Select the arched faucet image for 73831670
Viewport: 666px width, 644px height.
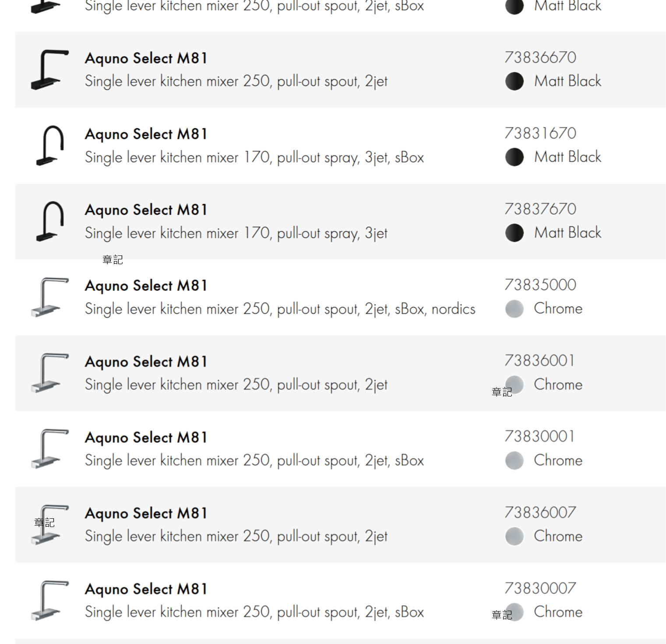(x=49, y=145)
